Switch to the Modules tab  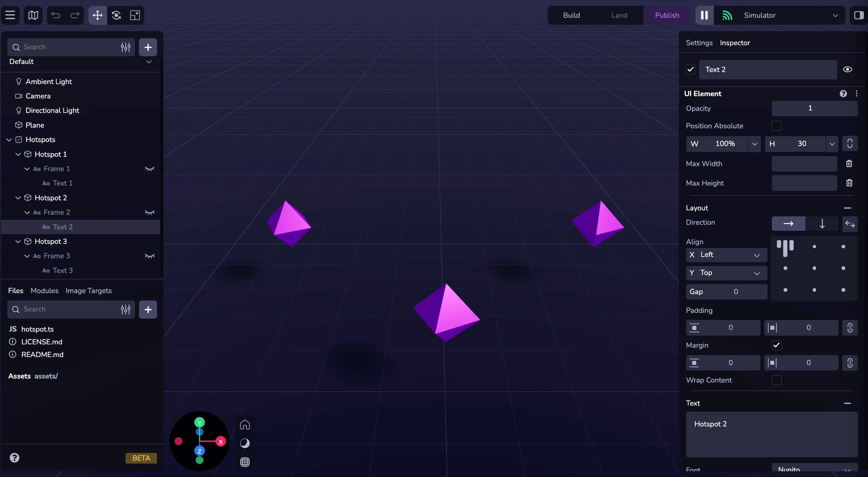44,290
